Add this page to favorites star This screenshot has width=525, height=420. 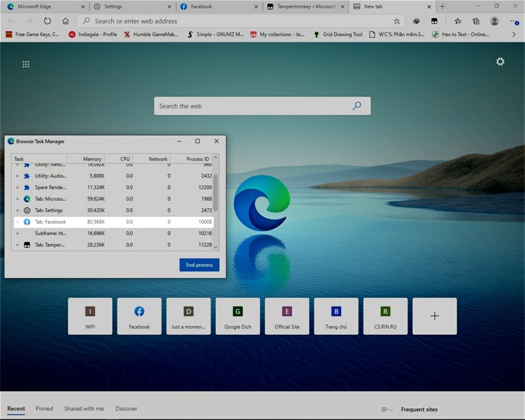397,21
